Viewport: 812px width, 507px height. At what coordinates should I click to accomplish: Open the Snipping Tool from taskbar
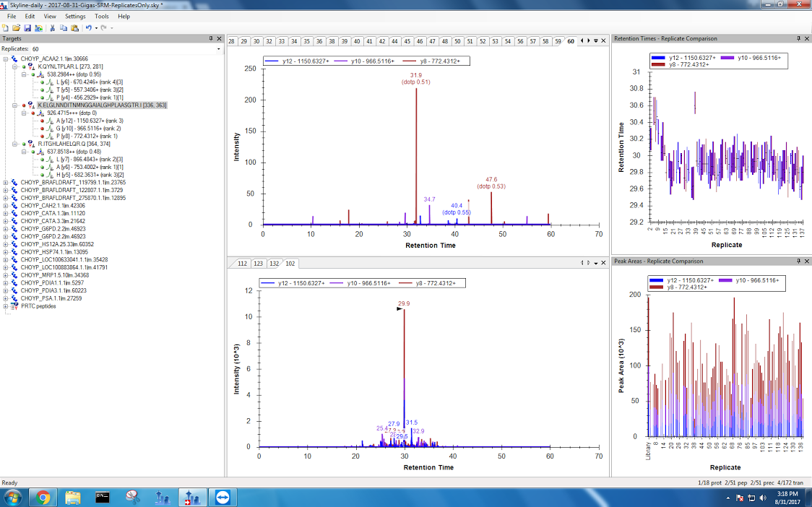tap(131, 498)
